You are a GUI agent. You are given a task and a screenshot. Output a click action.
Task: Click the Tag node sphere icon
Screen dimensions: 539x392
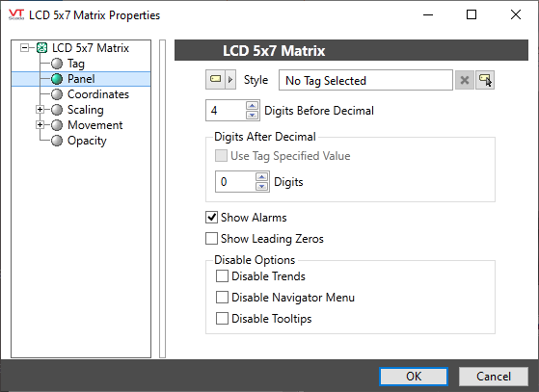tap(57, 64)
